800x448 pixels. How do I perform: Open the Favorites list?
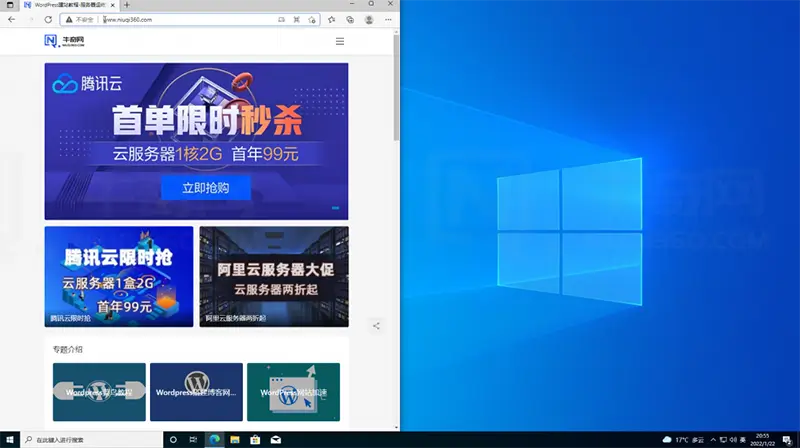[332, 19]
